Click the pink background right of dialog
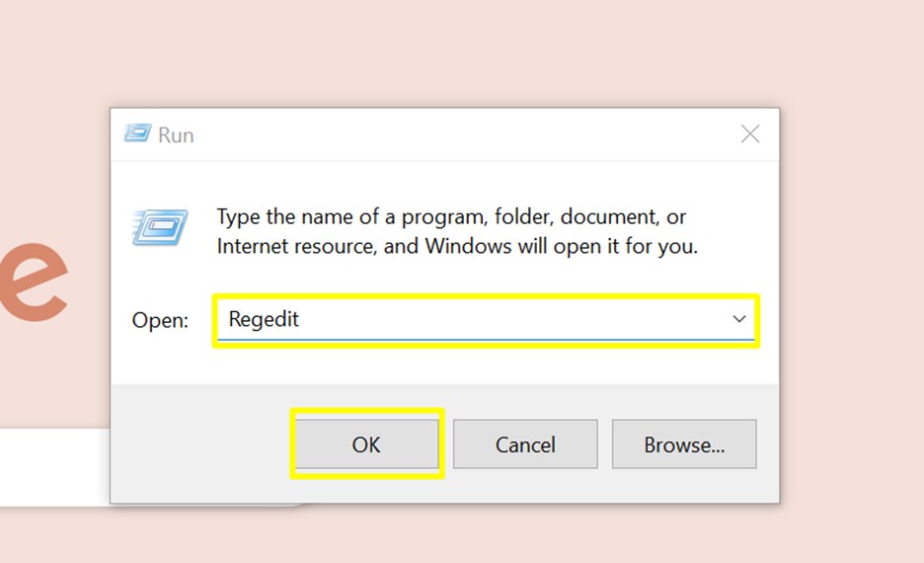Image resolution: width=924 pixels, height=563 pixels. coord(849,296)
